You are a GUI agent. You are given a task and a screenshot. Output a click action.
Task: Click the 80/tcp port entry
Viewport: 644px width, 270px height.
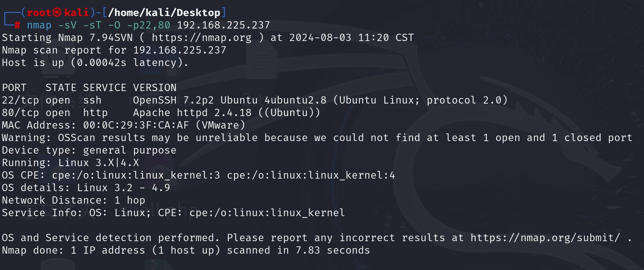pyautogui.click(x=20, y=113)
